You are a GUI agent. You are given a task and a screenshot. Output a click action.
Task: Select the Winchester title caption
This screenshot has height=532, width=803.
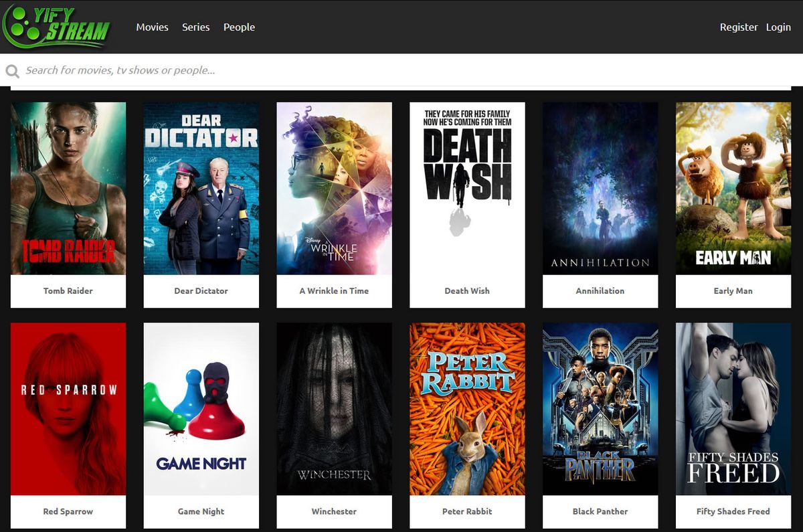click(334, 512)
